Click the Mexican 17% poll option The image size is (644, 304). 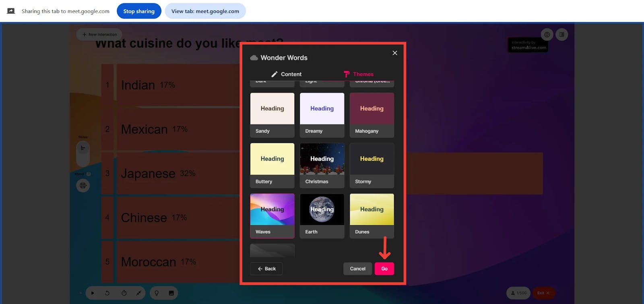click(171, 129)
